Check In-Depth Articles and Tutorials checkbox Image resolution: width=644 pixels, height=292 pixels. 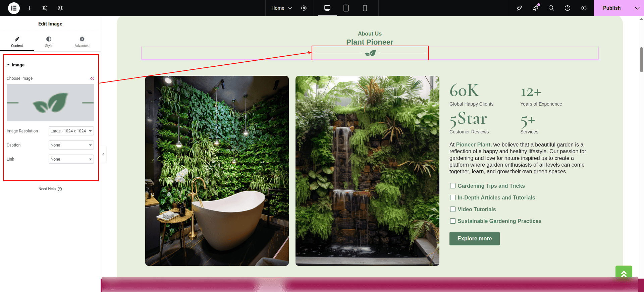tap(453, 197)
